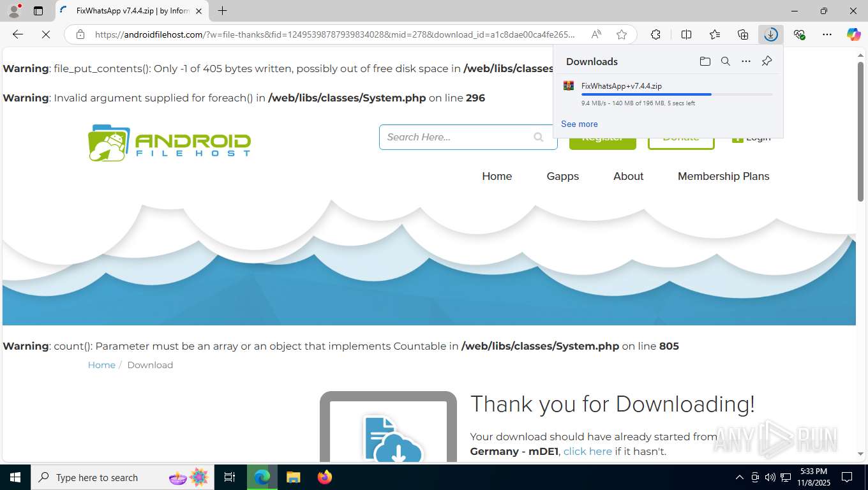The width and height of the screenshot is (868, 490).
Task: View site information lock icon
Action: (80, 34)
